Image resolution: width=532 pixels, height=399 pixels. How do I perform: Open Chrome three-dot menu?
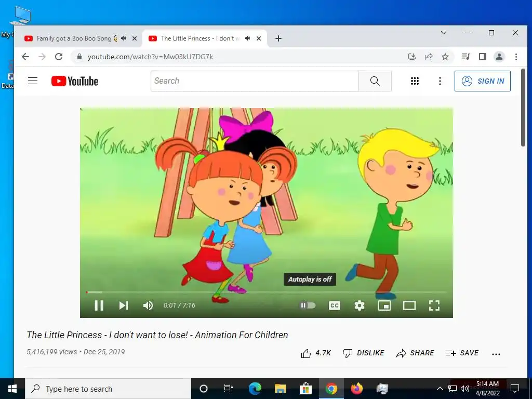516,57
